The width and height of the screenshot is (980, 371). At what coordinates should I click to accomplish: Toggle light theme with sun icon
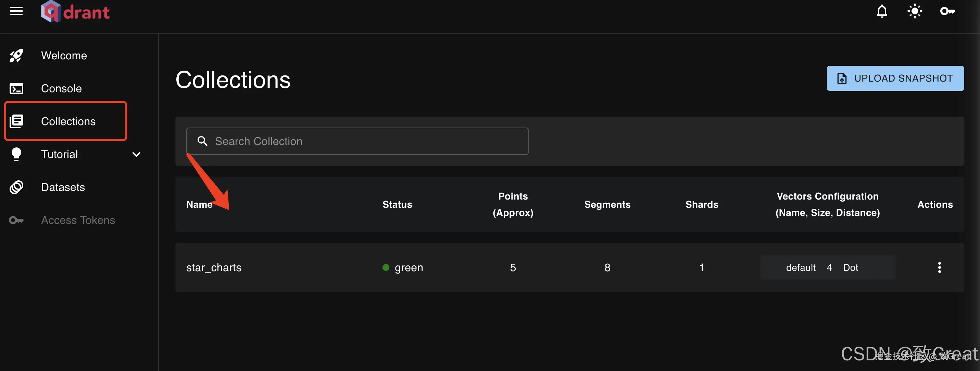click(915, 11)
